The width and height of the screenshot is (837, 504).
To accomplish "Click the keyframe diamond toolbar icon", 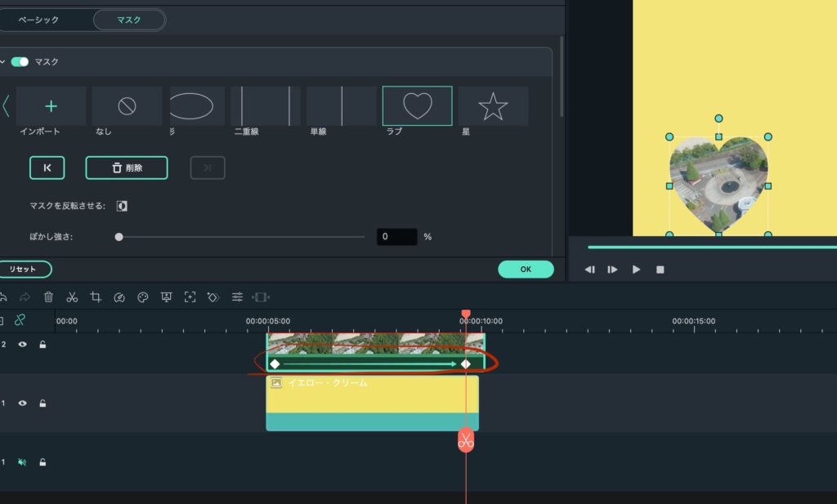I will [213, 297].
